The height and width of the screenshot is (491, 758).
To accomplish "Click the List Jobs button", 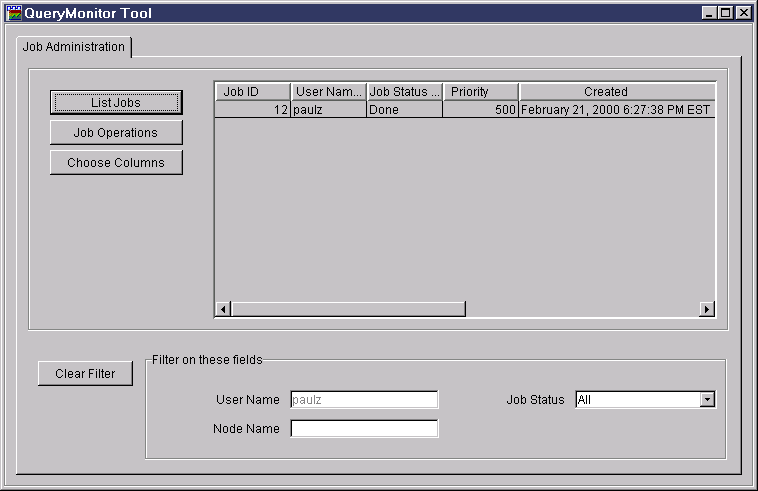I will [x=116, y=102].
